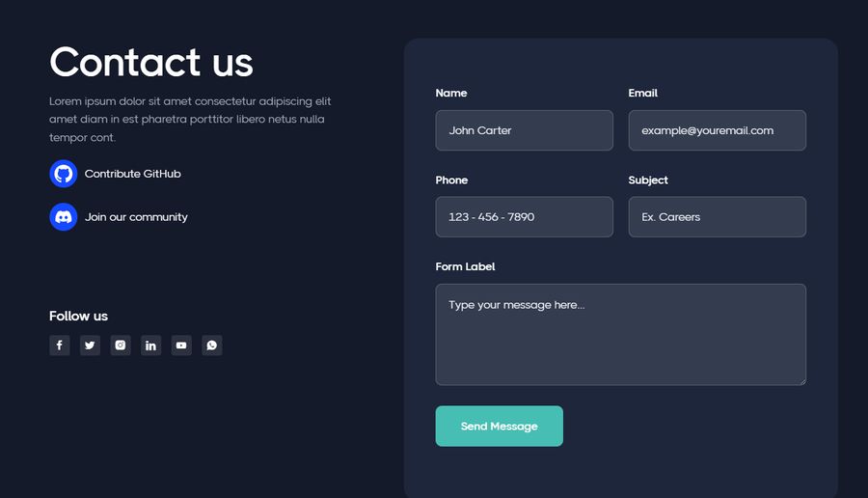Click the Phone field label
Image resolution: width=868 pixels, height=498 pixels.
coord(451,180)
